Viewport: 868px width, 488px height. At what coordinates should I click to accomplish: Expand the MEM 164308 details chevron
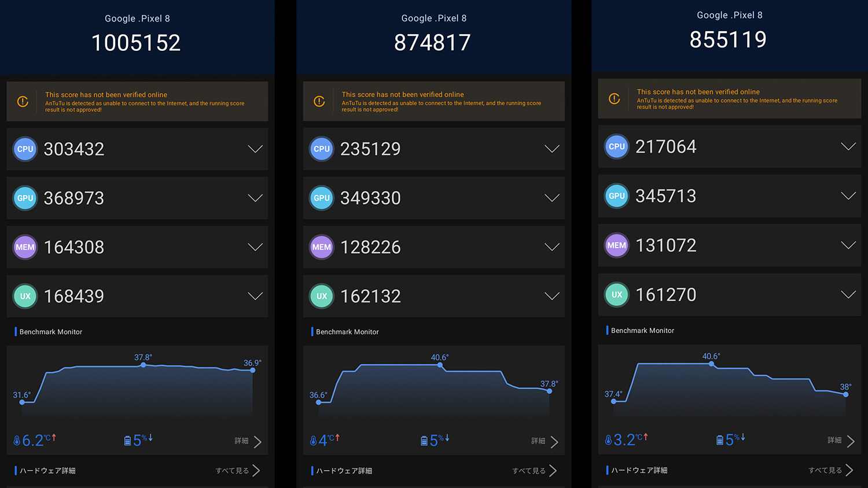pyautogui.click(x=255, y=247)
